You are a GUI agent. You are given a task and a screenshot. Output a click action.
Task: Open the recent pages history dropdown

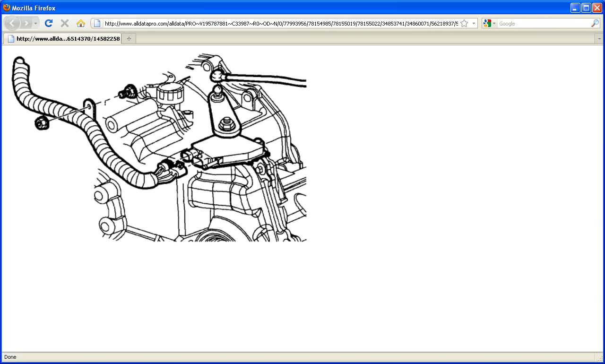point(35,23)
